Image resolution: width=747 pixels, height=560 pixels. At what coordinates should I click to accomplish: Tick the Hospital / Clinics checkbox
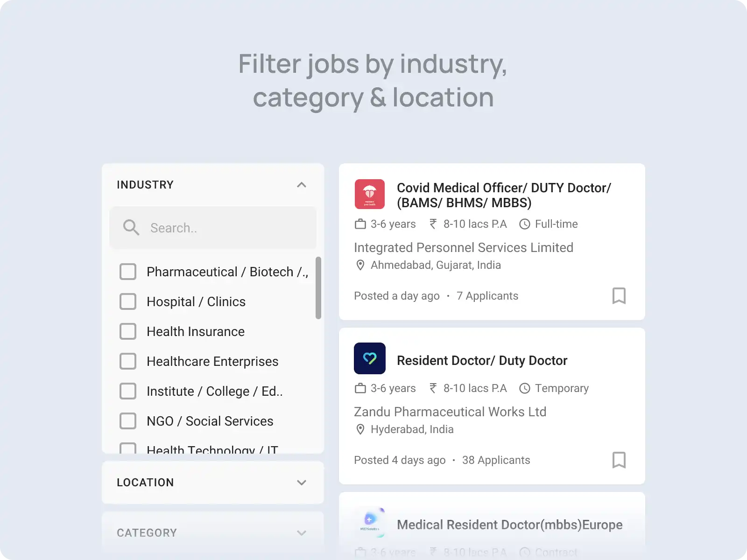128,301
